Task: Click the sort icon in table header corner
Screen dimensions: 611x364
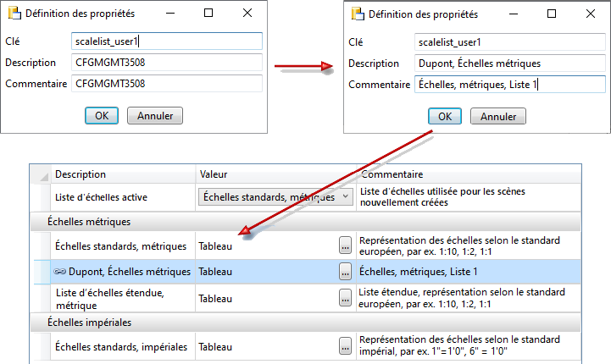Action: [x=40, y=174]
